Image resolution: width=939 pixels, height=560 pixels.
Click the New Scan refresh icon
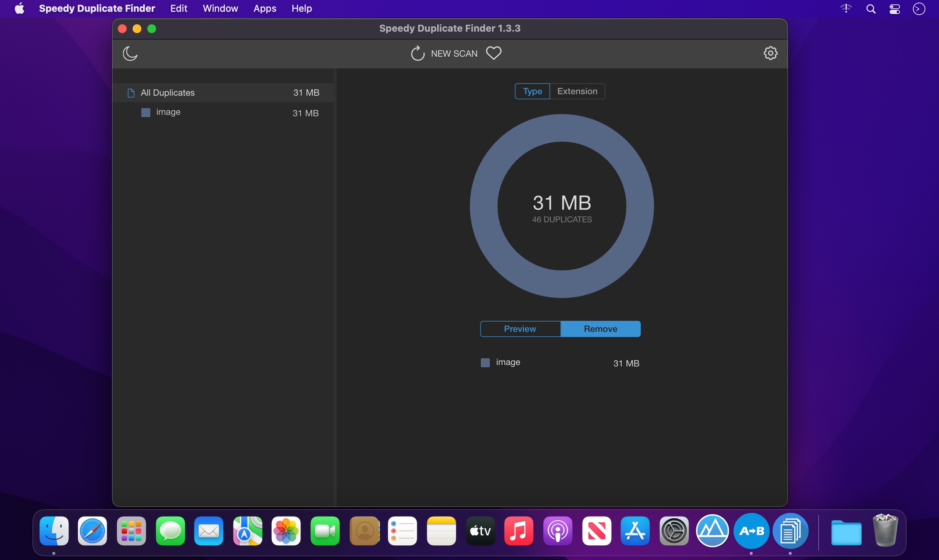(x=418, y=53)
